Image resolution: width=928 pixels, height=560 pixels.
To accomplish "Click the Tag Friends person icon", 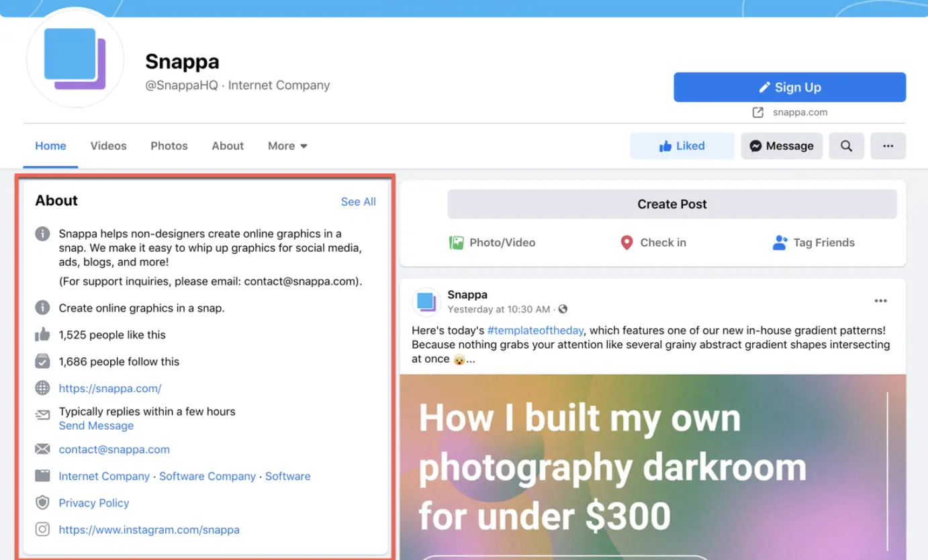I will point(780,242).
